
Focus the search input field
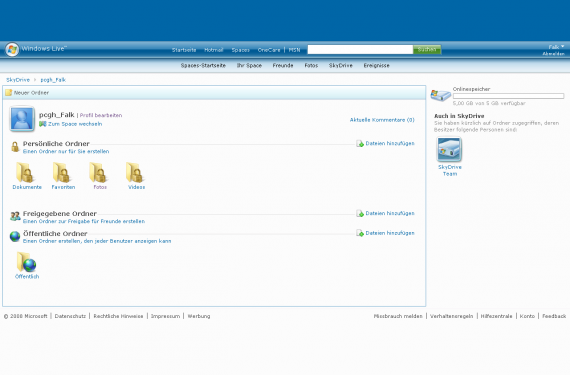pos(360,49)
